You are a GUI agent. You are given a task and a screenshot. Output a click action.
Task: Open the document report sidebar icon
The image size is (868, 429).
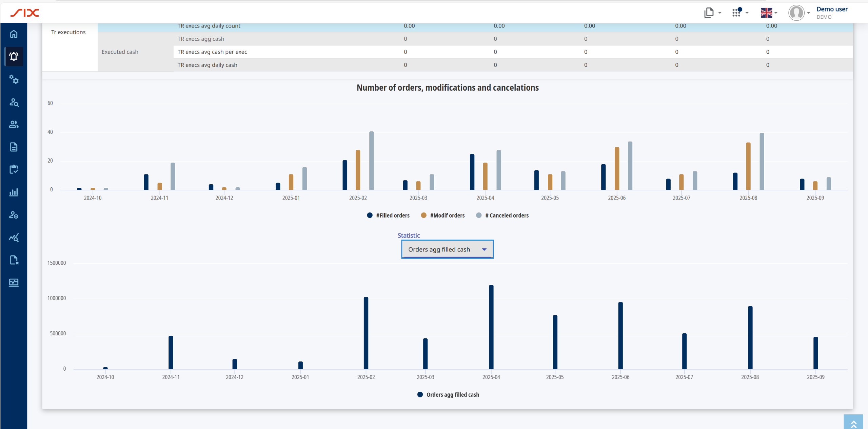click(14, 147)
